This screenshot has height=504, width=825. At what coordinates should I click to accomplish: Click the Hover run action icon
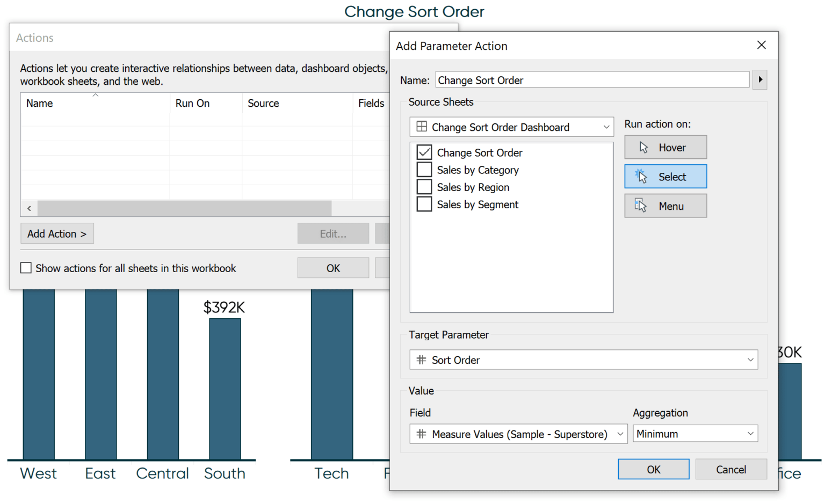pos(642,147)
